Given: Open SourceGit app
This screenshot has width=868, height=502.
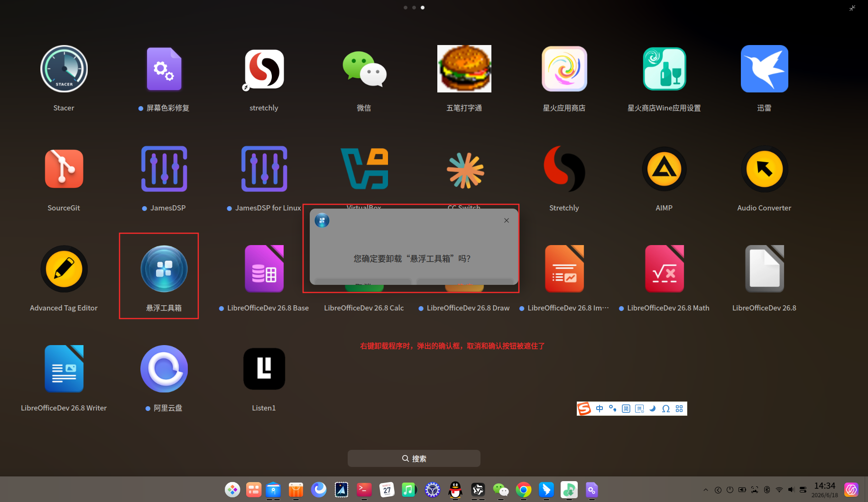Looking at the screenshot, I should [64, 169].
